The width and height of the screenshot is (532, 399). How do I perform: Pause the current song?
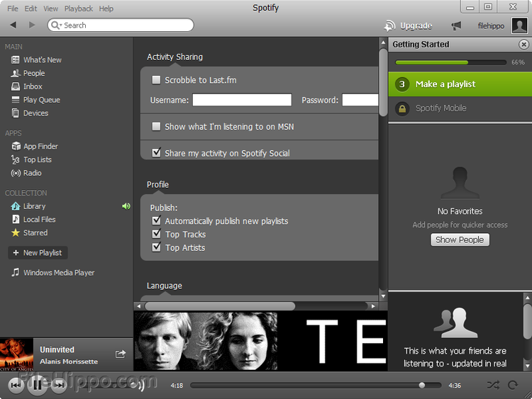[x=38, y=385]
